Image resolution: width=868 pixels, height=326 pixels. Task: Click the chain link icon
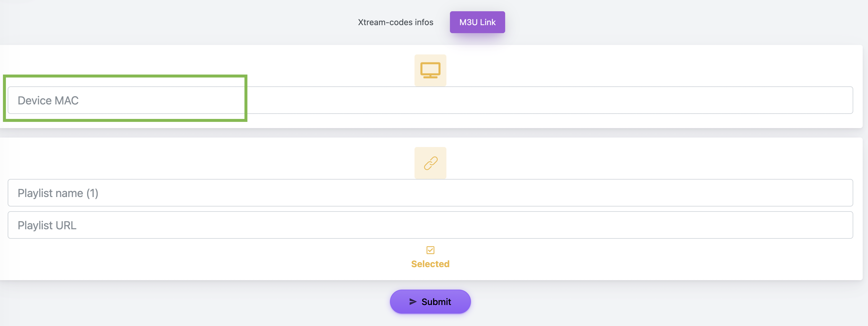[x=430, y=163]
